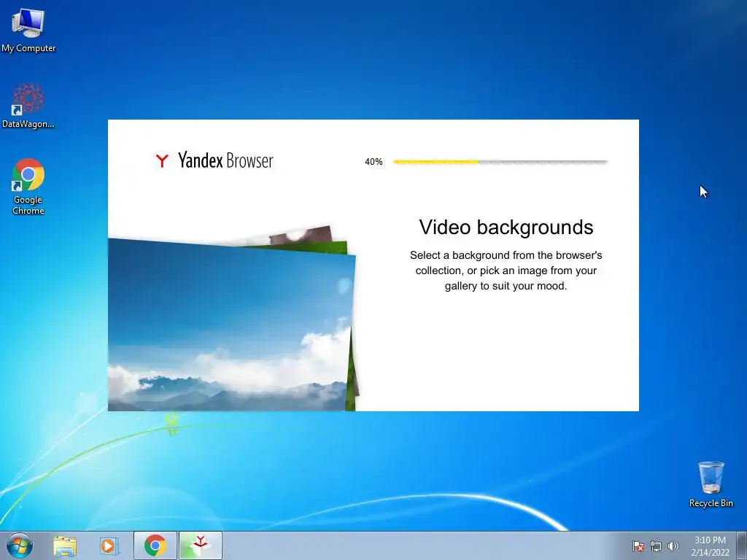
Task: Launch Windows Explorer from the taskbar
Action: pos(65,546)
